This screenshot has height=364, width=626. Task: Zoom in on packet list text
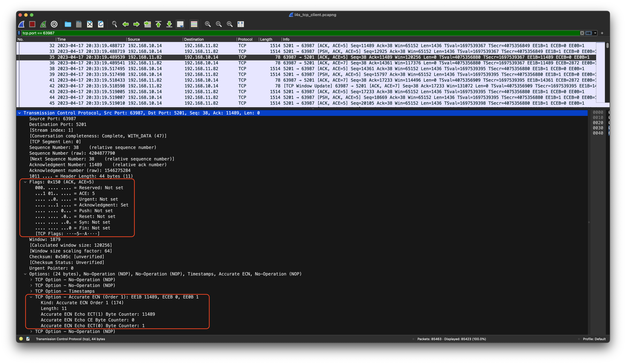pyautogui.click(x=208, y=24)
